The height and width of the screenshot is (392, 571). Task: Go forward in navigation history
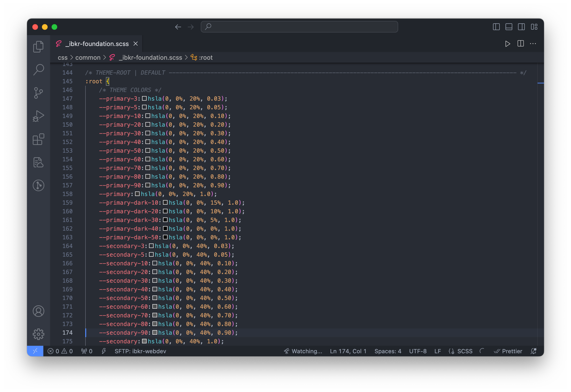click(191, 27)
